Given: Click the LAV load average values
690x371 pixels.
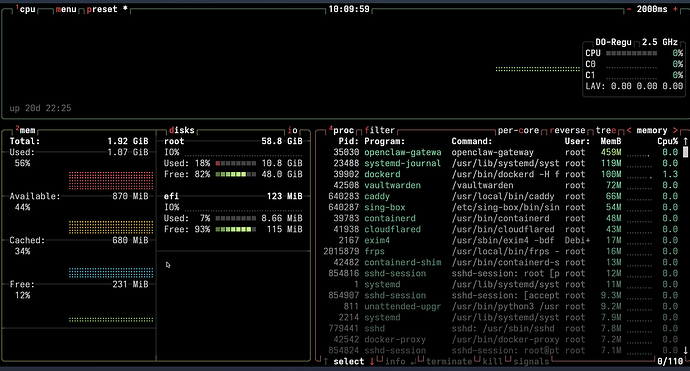Looking at the screenshot, I should point(647,86).
